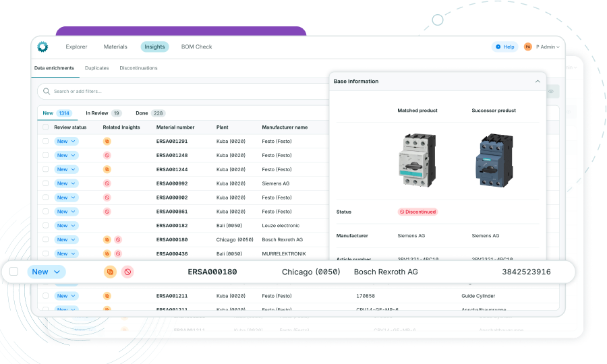Viewport: 607px width, 364px height.
Task: Click number 3842523916 in the enlarged row
Action: (x=527, y=272)
